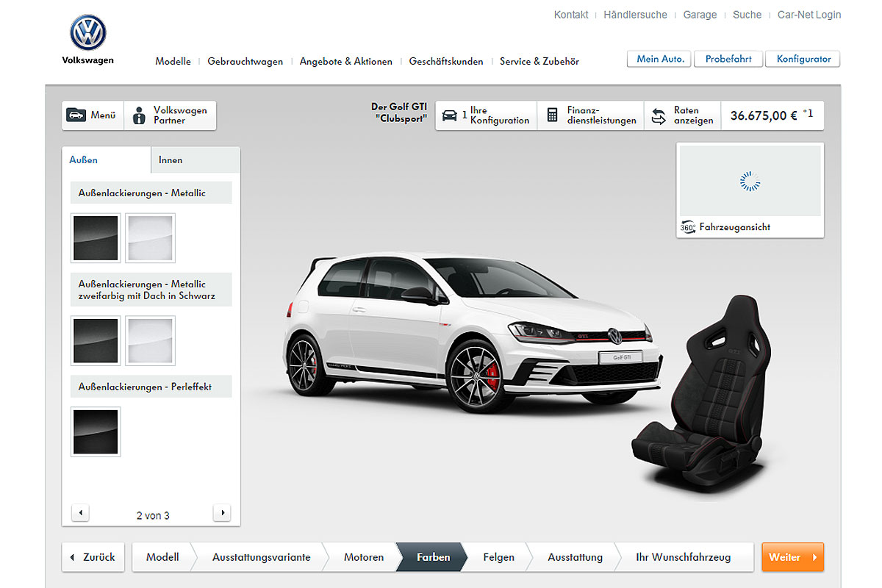The image size is (882, 588).
Task: Select white two-tone paint with black roof
Action: pos(150,340)
